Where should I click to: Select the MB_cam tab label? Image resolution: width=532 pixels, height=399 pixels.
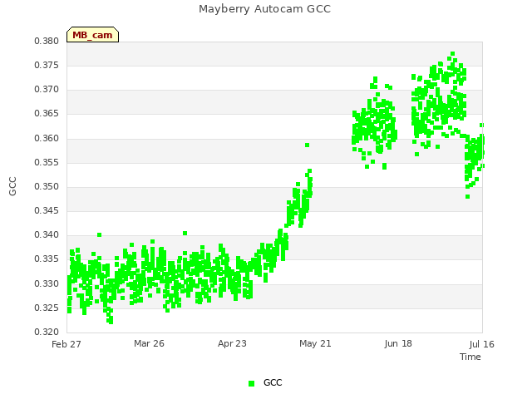[92, 35]
